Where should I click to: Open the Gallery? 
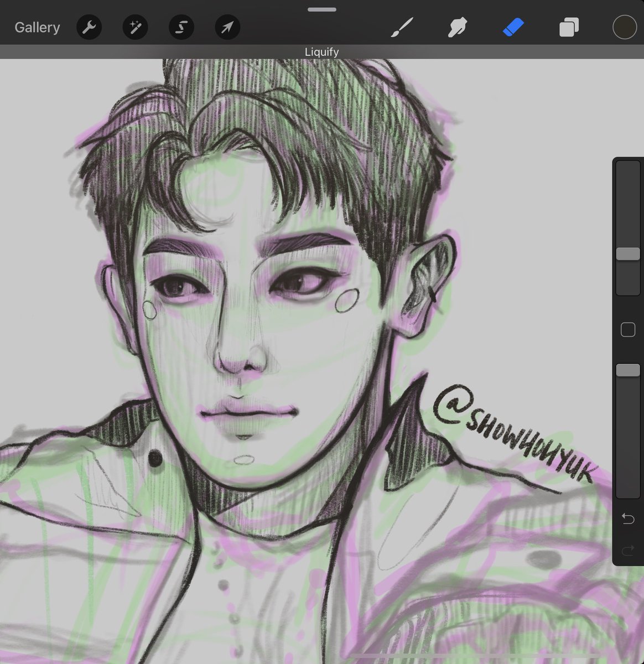[x=37, y=27]
